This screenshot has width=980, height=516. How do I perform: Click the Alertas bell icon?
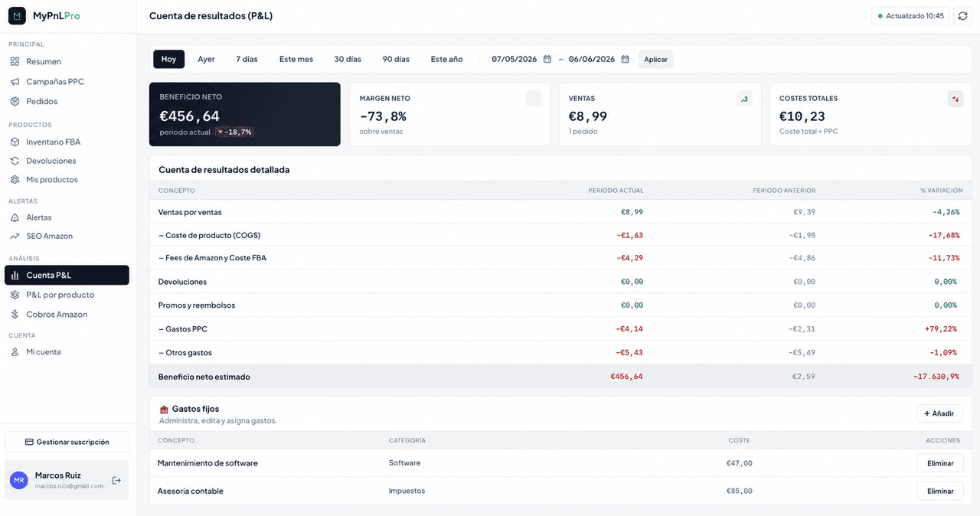point(15,217)
